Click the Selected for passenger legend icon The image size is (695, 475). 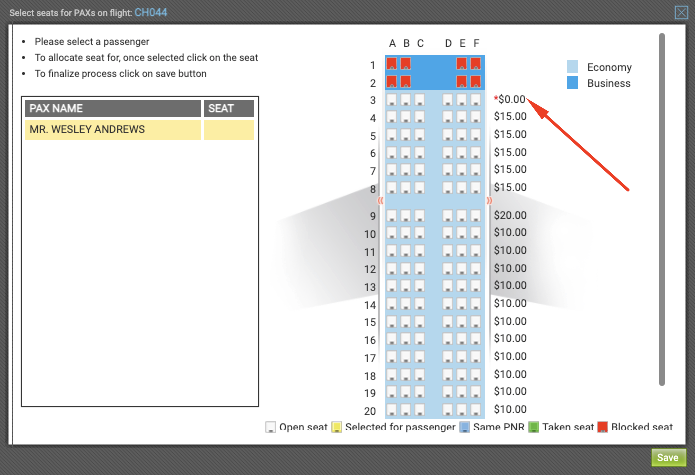pyautogui.click(x=336, y=427)
